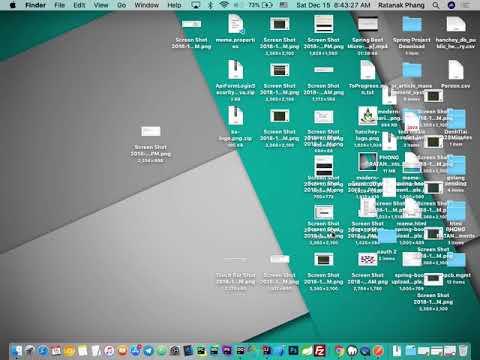Select ToProgress .txt file icon
The image size is (480, 360).
point(367,70)
